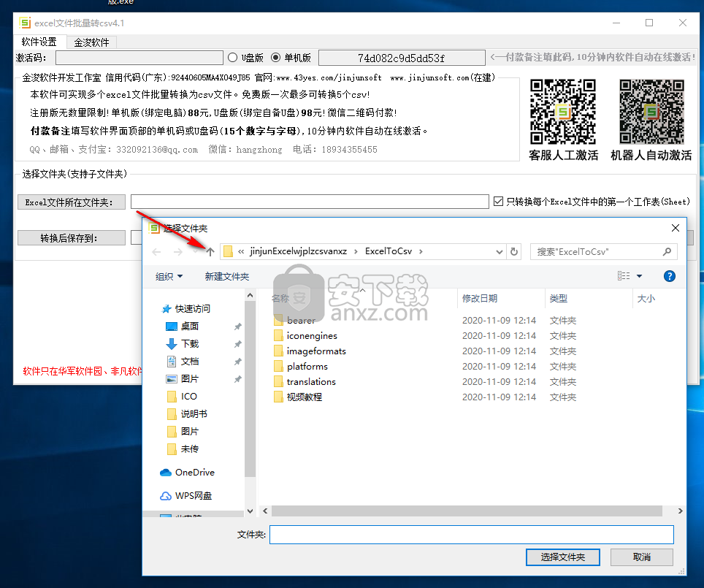Sort by 类型 column header
The image size is (704, 588).
(x=559, y=298)
